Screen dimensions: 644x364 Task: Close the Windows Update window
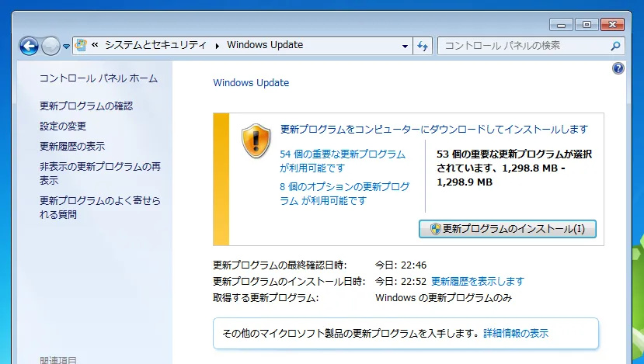(x=612, y=25)
